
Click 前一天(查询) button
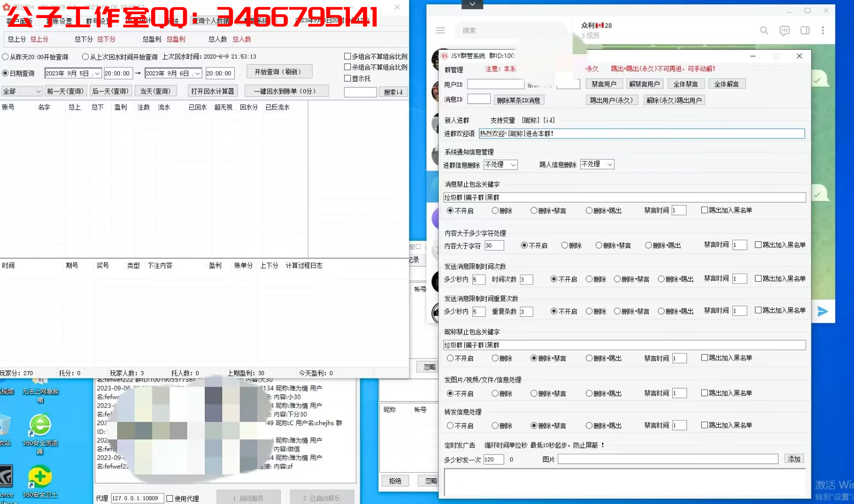click(65, 91)
